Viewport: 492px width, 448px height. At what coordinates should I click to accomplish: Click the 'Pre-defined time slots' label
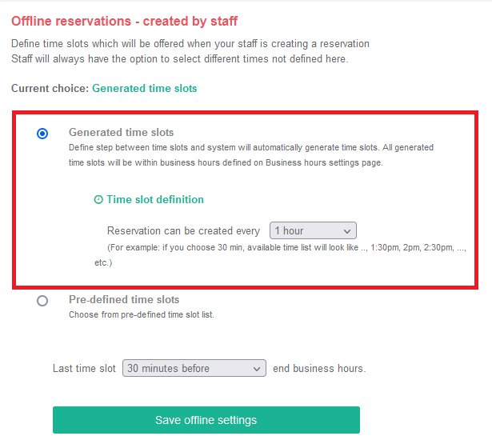(124, 300)
